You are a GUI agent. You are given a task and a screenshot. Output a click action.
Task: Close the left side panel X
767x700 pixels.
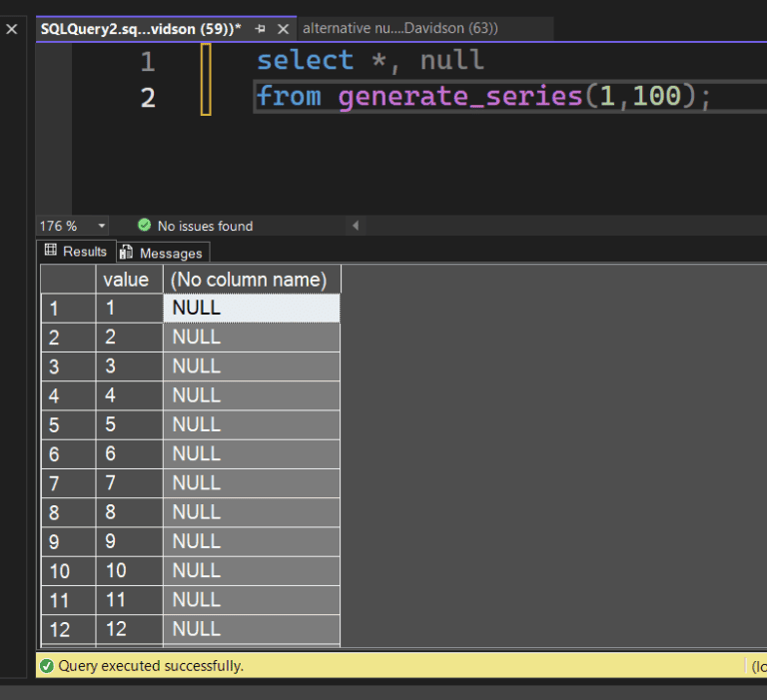click(12, 29)
